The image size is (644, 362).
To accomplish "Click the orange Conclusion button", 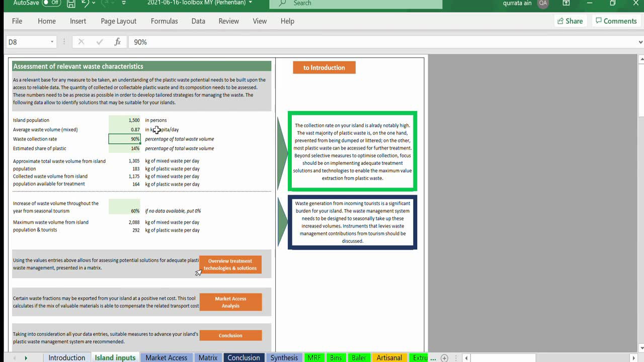I will pos(230,335).
